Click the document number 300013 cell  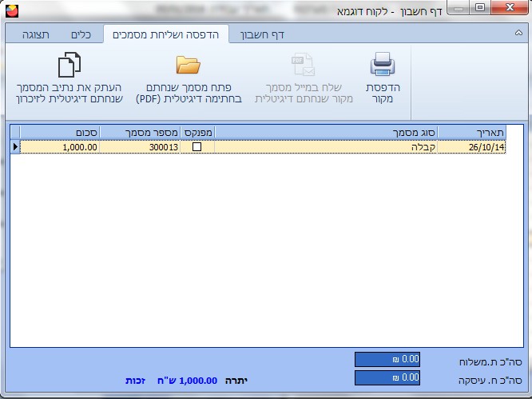pos(140,147)
